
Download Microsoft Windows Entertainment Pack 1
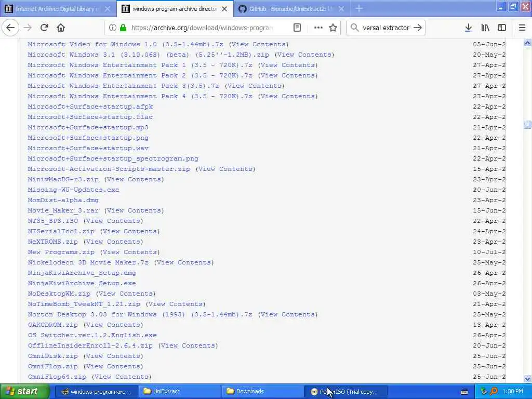(x=140, y=65)
